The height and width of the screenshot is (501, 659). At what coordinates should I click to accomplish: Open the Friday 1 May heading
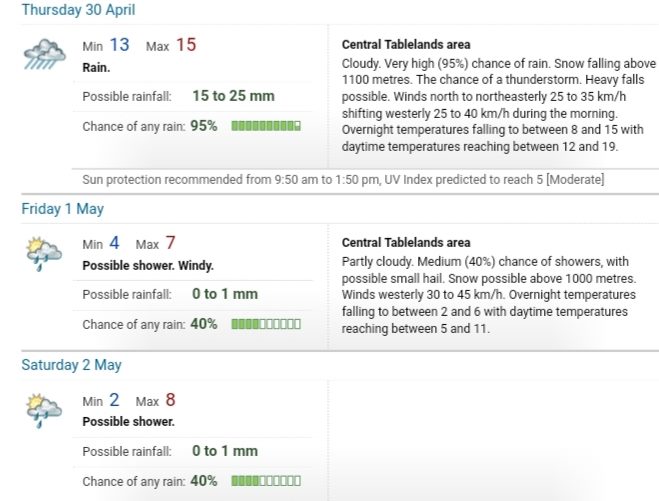pos(63,208)
